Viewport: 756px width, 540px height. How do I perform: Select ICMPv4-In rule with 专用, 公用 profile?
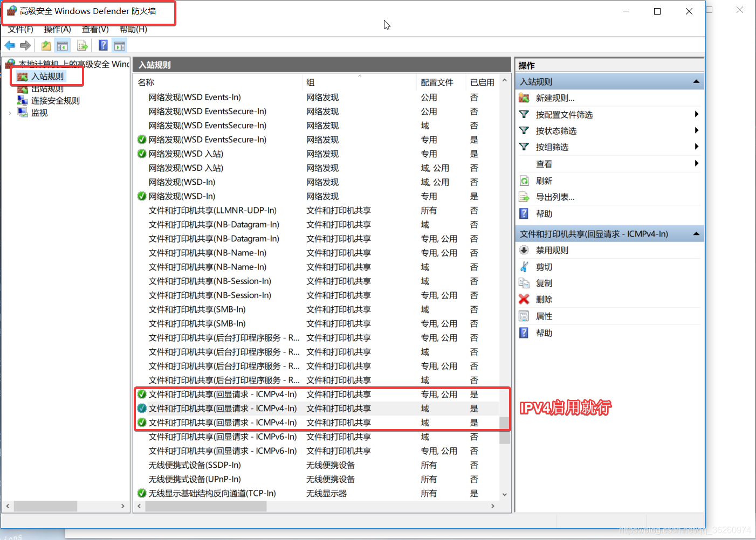point(317,394)
